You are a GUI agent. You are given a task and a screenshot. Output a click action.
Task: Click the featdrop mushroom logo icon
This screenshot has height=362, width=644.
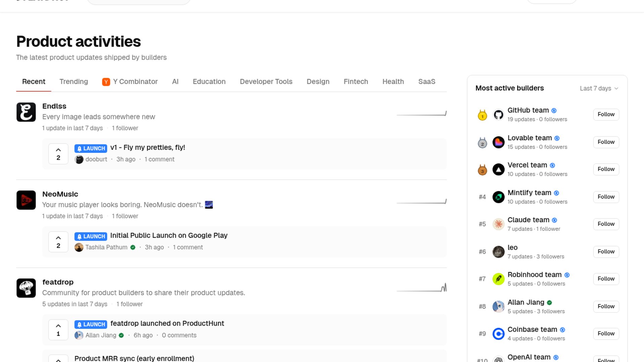click(26, 288)
